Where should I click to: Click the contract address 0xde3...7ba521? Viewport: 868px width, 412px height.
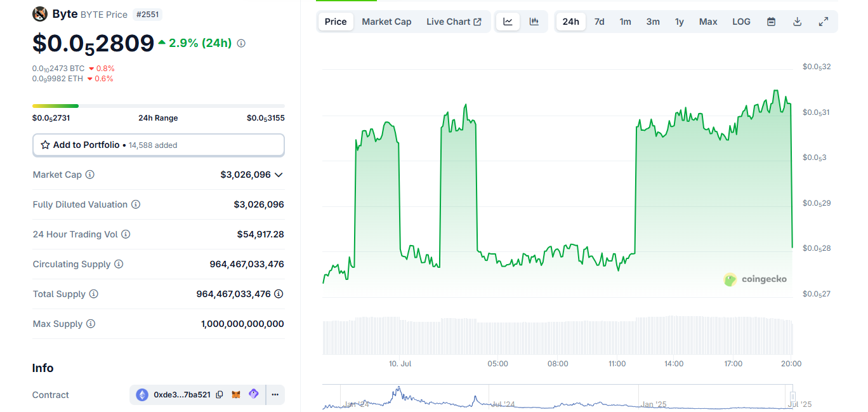(x=182, y=394)
